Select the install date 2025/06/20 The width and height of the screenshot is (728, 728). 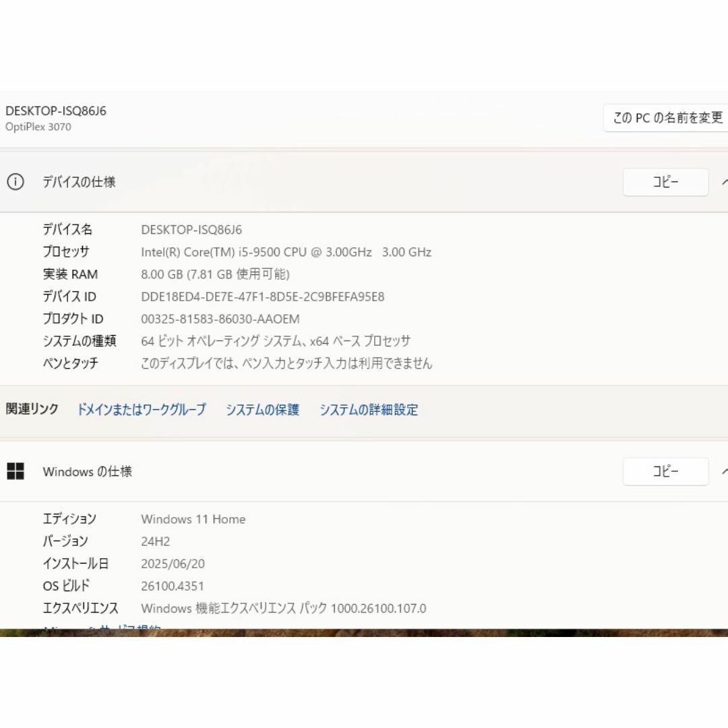173,564
